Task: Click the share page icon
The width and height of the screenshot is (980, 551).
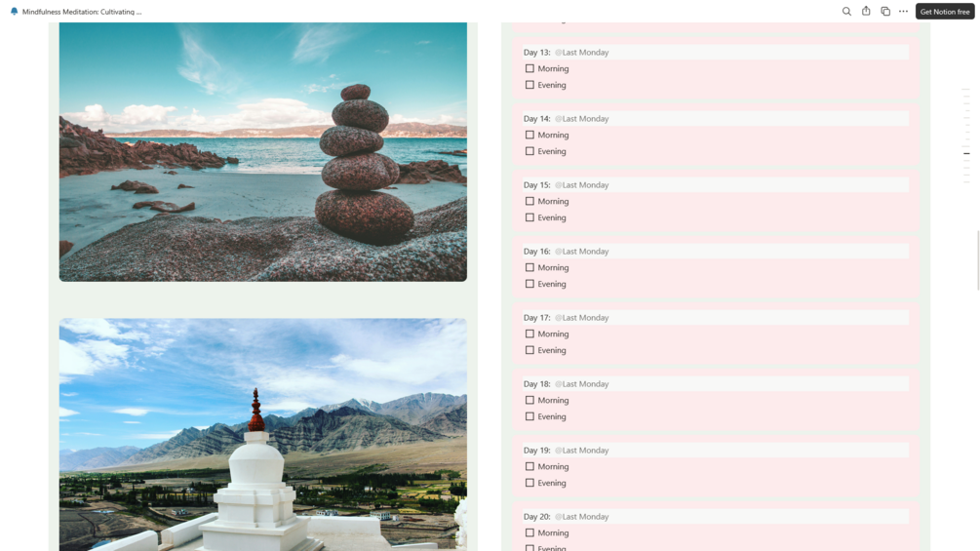Action: [x=866, y=12]
